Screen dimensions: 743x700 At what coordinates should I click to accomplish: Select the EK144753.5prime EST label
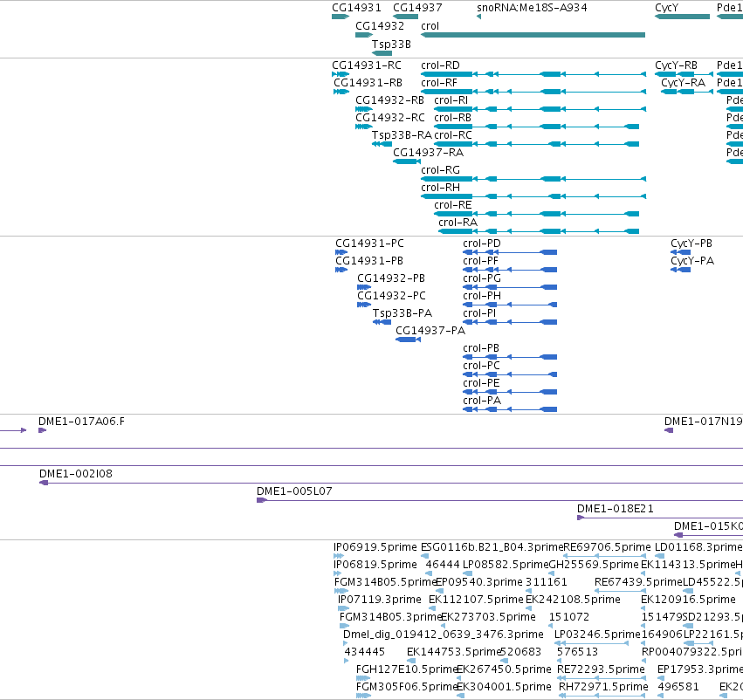tap(454, 652)
